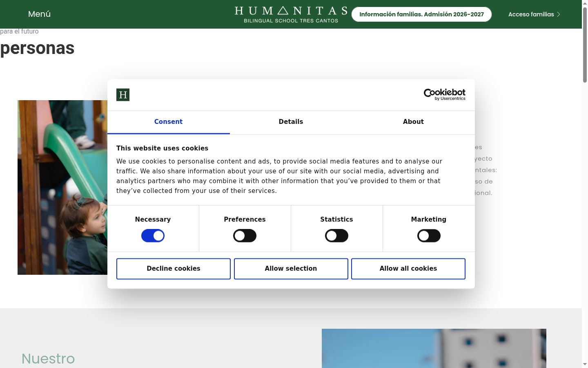Click the 'personas' heading text
The image size is (588, 368).
click(37, 48)
